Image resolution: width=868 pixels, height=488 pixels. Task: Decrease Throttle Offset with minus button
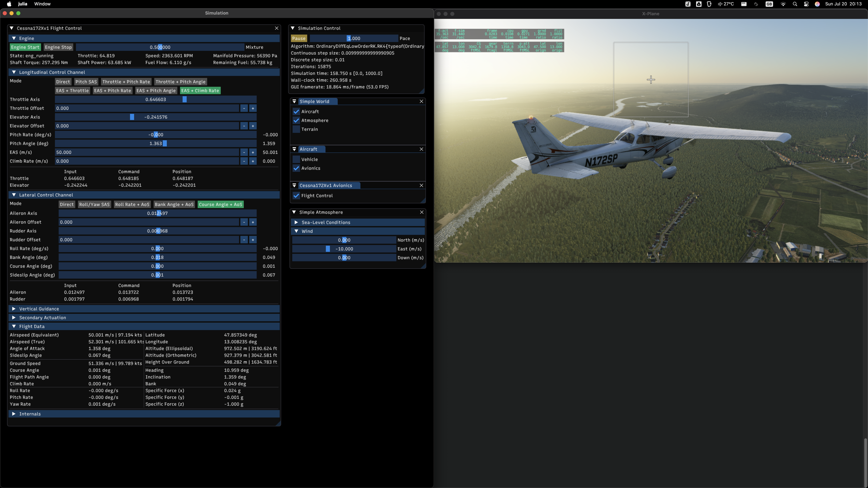244,108
